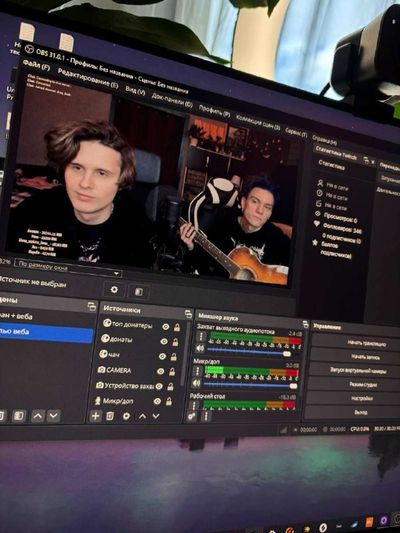Click the Начать запись button
400x533 pixels.
point(365,357)
